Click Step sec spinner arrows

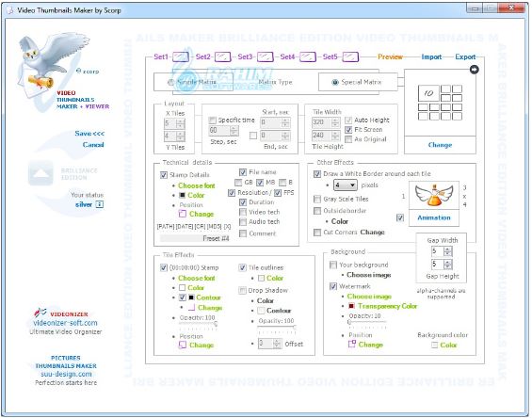[234, 130]
